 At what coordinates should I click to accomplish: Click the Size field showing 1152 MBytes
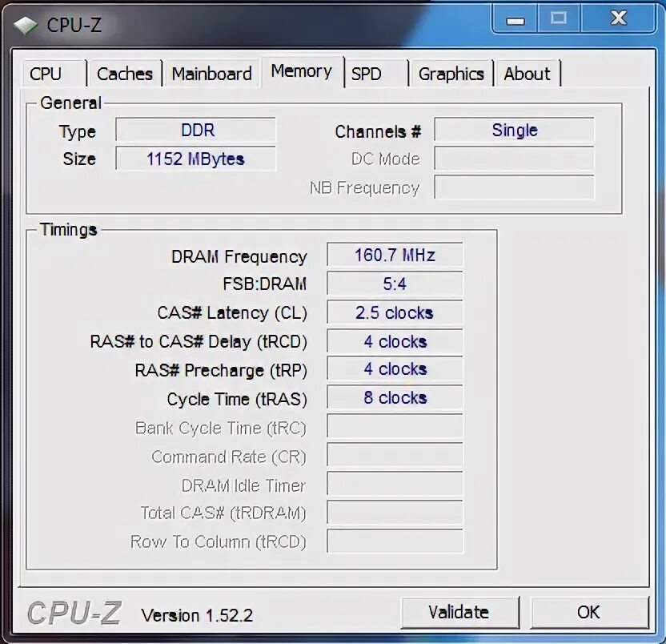click(195, 159)
